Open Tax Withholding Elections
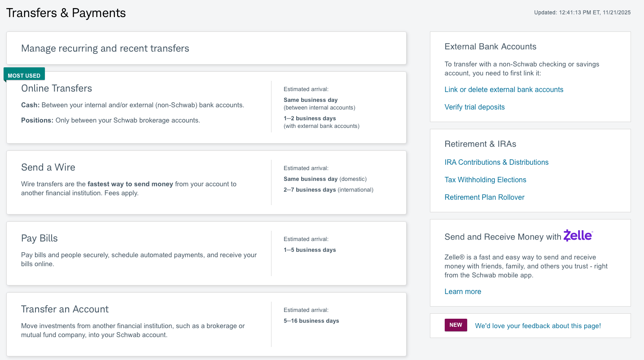 click(485, 180)
